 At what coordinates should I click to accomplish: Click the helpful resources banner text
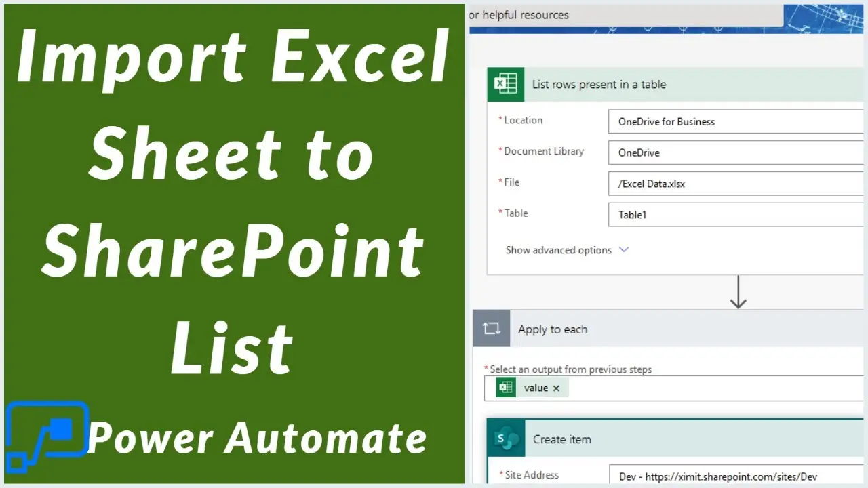[519, 14]
